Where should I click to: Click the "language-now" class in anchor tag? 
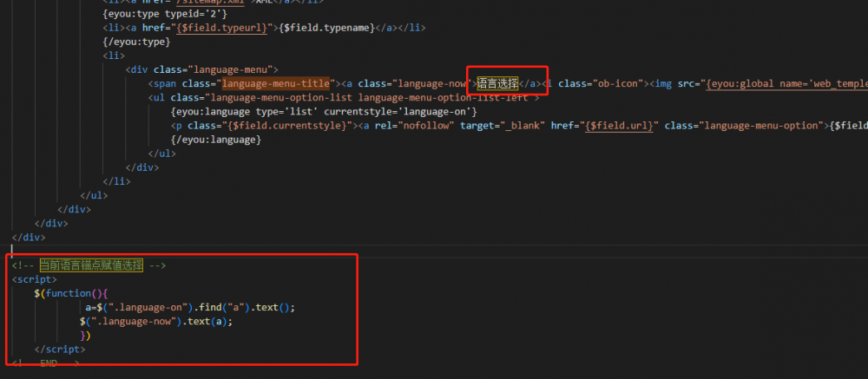coord(432,84)
